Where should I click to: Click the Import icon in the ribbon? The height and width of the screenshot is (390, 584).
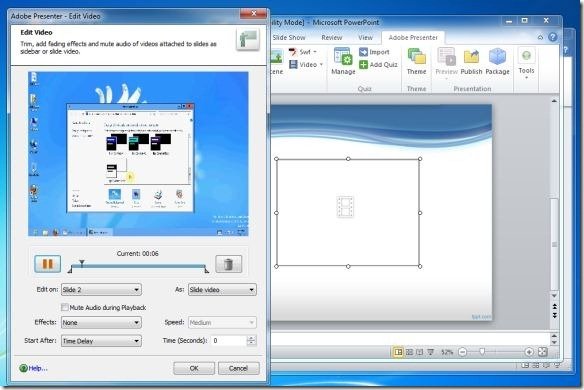pos(364,52)
